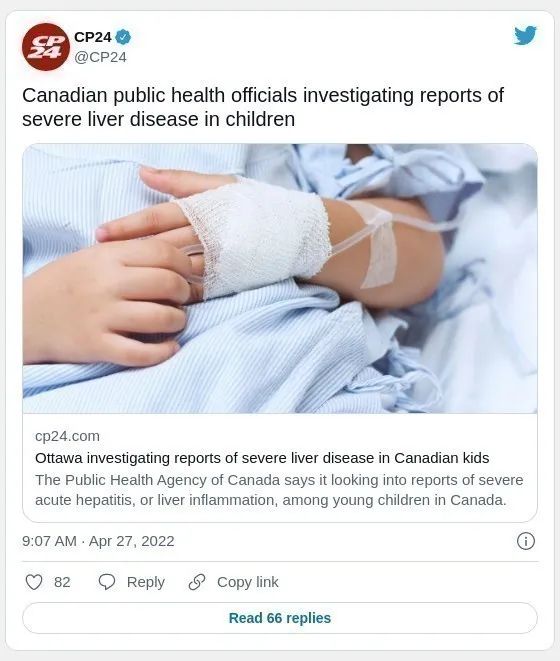Open the Ottawa investigating reports article headline
This screenshot has width=560, height=661.
tap(262, 458)
